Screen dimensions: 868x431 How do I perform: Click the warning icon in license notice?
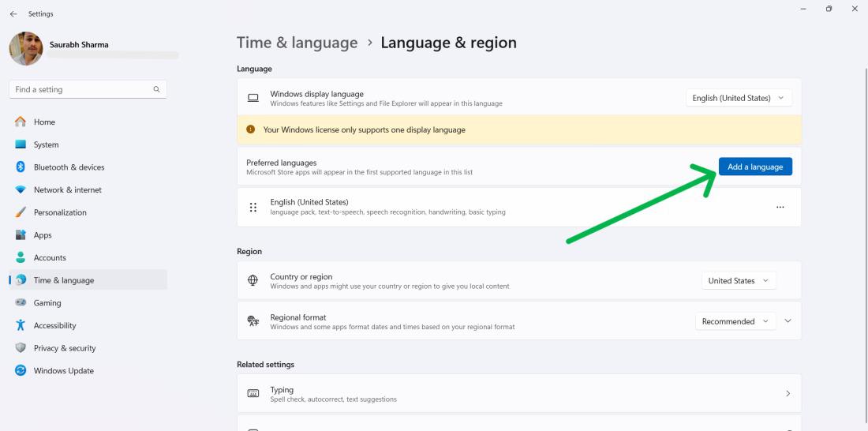(x=251, y=129)
